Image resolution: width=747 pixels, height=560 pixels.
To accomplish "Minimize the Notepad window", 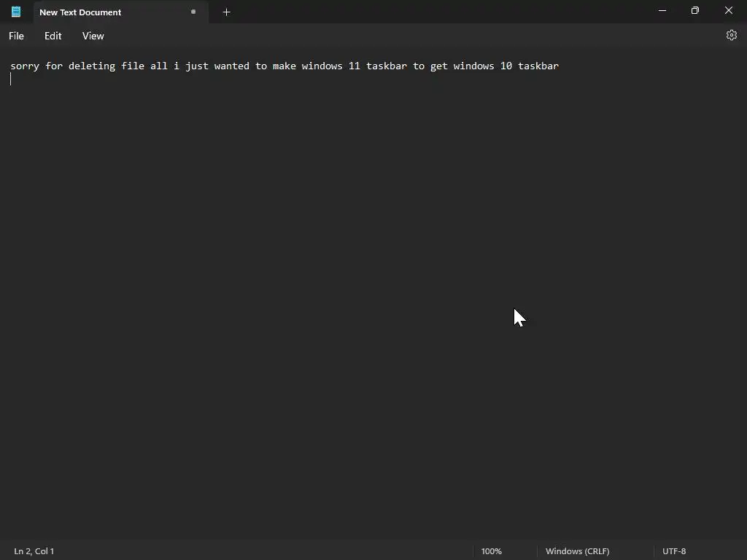I will (x=662, y=10).
